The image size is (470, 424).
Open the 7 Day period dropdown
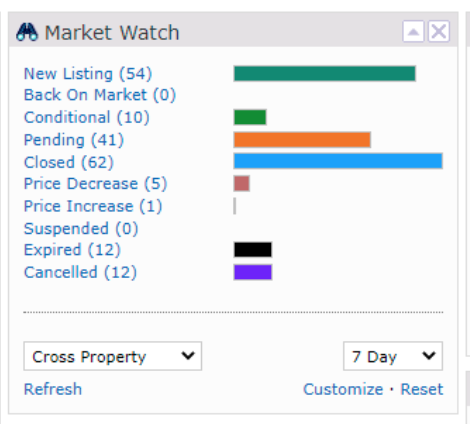pos(393,356)
